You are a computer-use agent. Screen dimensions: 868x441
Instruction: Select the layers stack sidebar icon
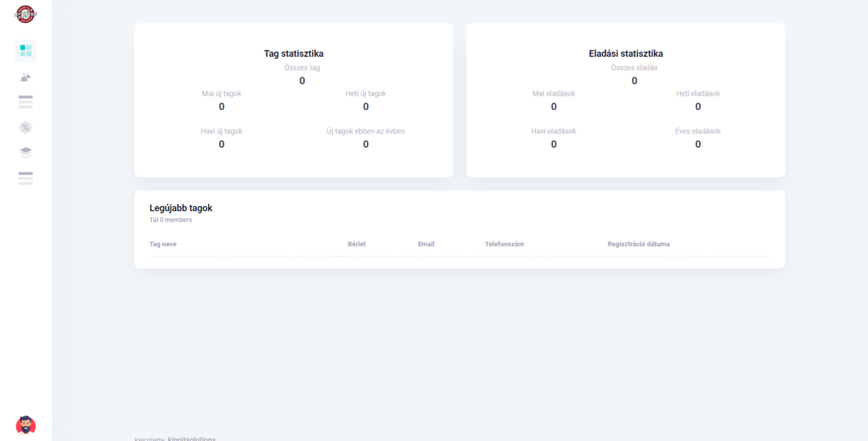[x=25, y=152]
